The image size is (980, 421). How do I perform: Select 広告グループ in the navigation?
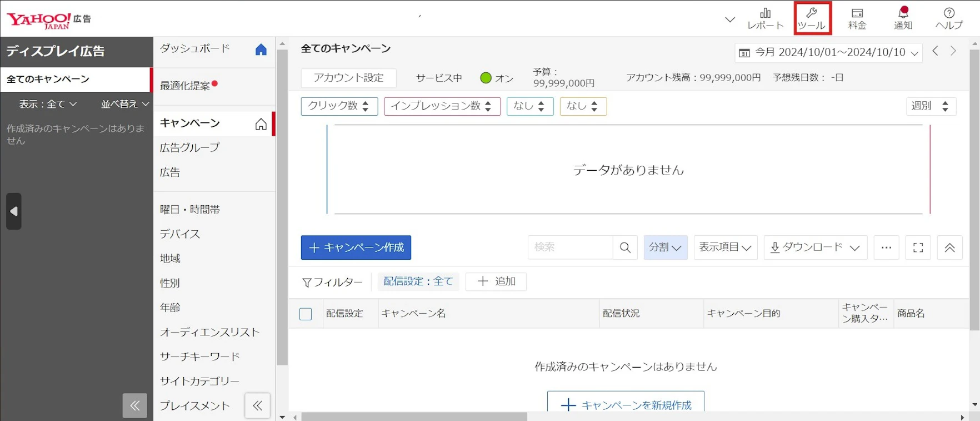pos(190,147)
